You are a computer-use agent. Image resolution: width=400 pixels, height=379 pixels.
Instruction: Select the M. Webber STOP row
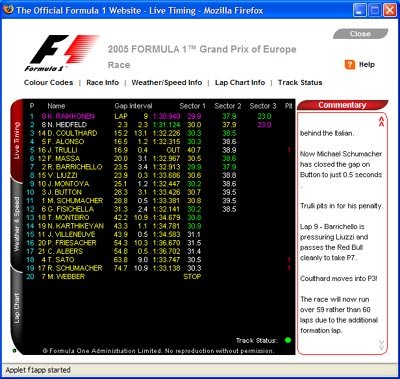160,276
